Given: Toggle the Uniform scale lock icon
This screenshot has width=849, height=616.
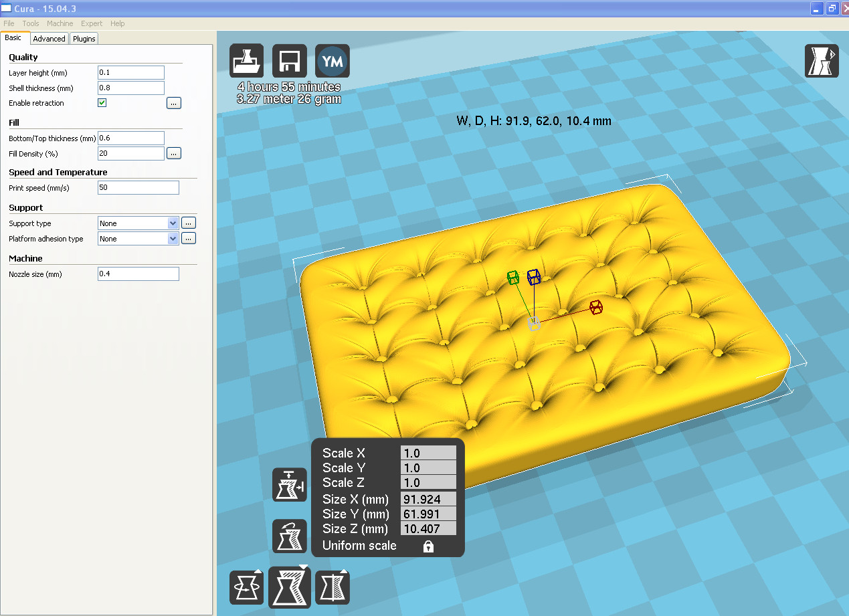Looking at the screenshot, I should tap(428, 546).
